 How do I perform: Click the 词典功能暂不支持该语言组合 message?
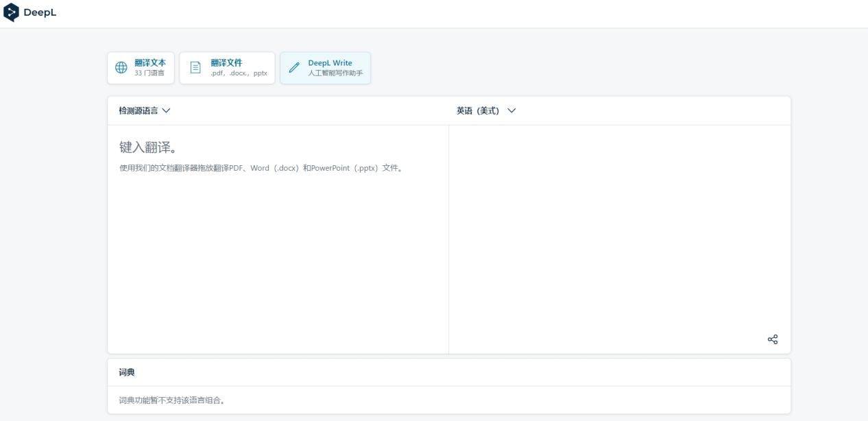click(172, 400)
